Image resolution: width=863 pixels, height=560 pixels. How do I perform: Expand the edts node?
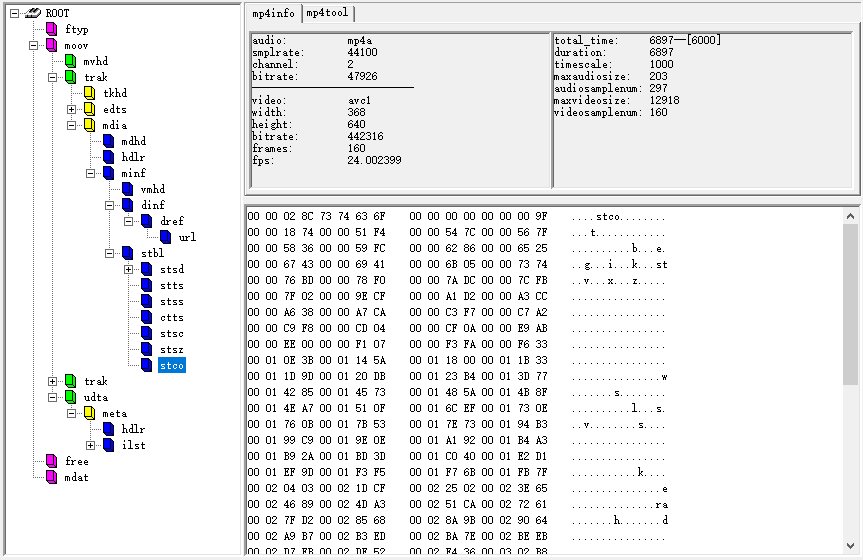(72, 109)
